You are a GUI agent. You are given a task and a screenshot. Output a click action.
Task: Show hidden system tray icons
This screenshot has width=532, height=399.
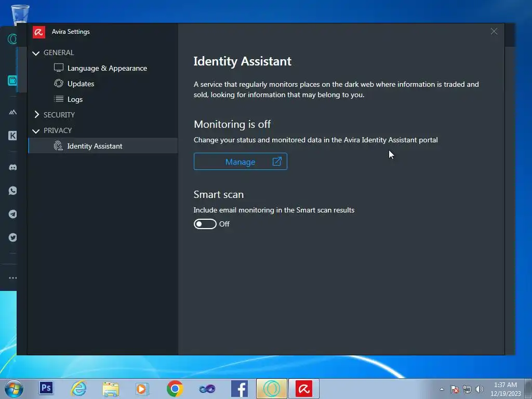click(442, 389)
